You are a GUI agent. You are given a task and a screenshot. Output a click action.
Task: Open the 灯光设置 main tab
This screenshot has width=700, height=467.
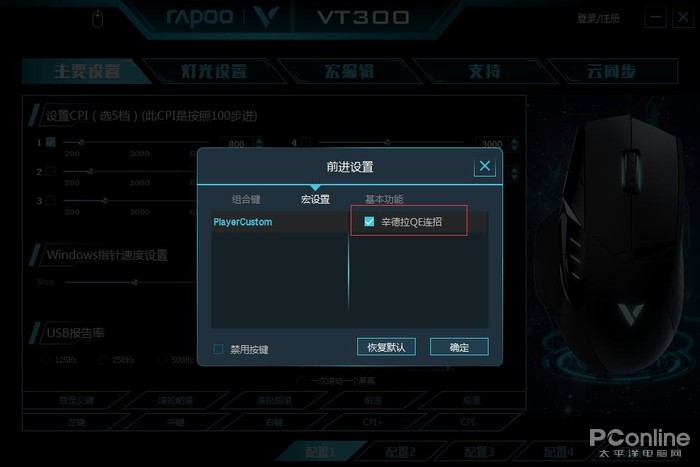coord(214,71)
